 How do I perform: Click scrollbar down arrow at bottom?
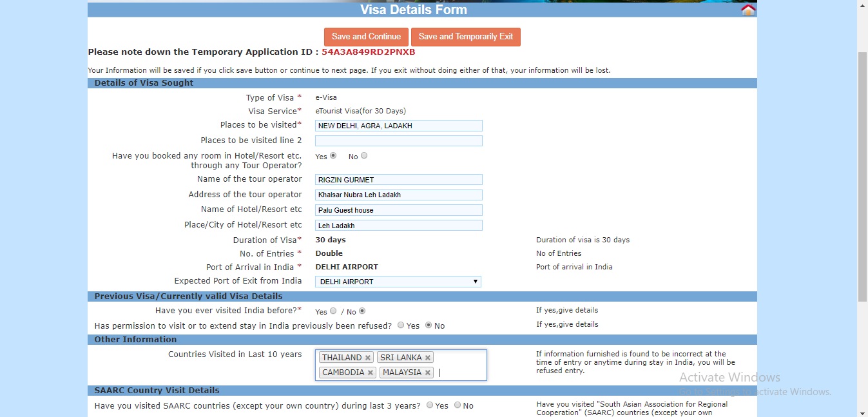pos(863,412)
